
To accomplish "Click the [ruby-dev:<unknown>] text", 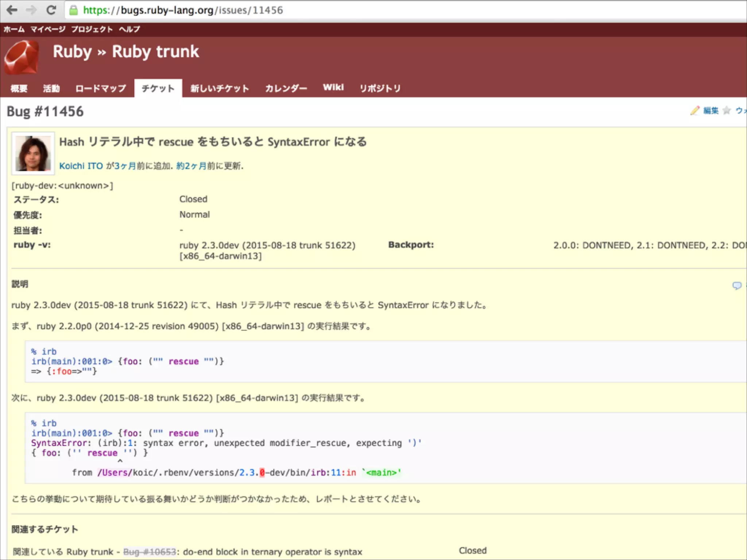I will [62, 186].
